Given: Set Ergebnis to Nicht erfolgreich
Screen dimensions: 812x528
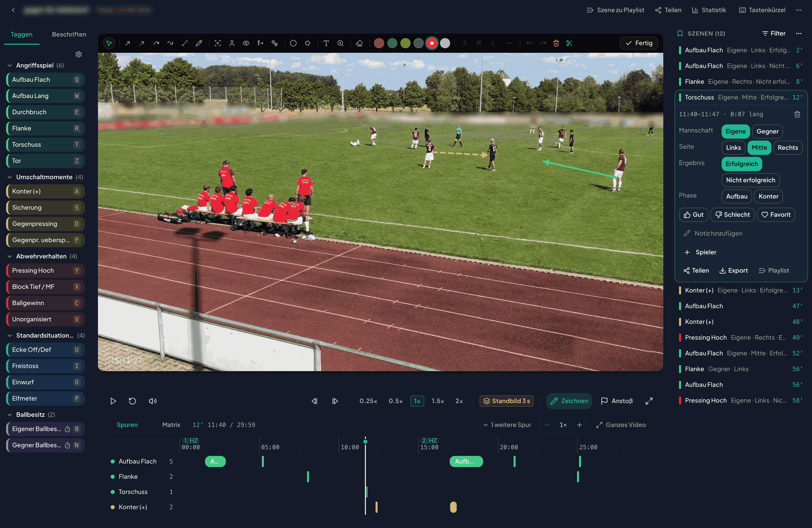Looking at the screenshot, I should (750, 180).
